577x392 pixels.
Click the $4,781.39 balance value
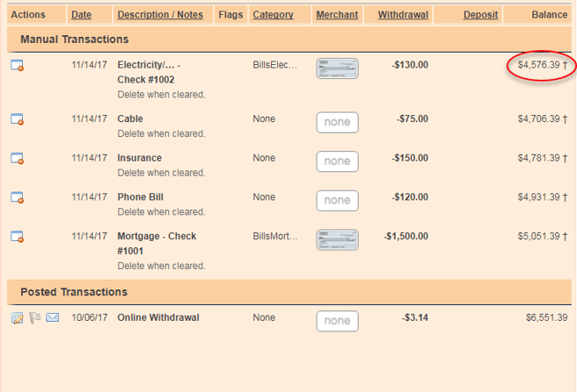(538, 158)
